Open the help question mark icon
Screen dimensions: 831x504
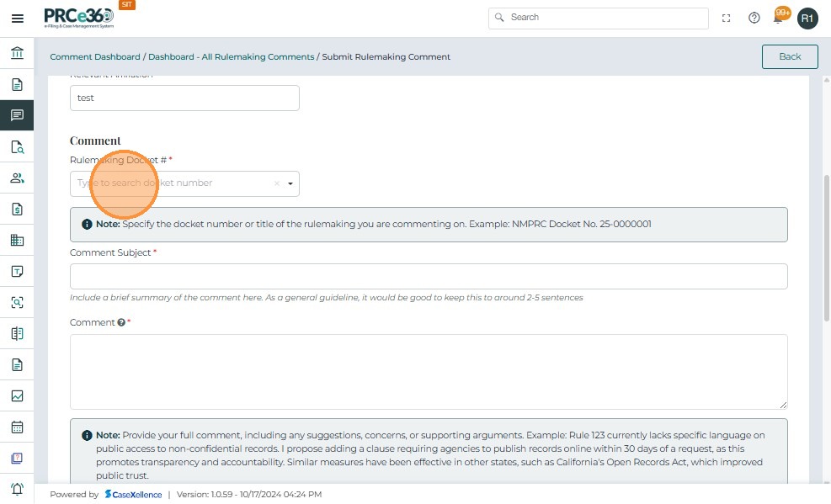click(754, 18)
